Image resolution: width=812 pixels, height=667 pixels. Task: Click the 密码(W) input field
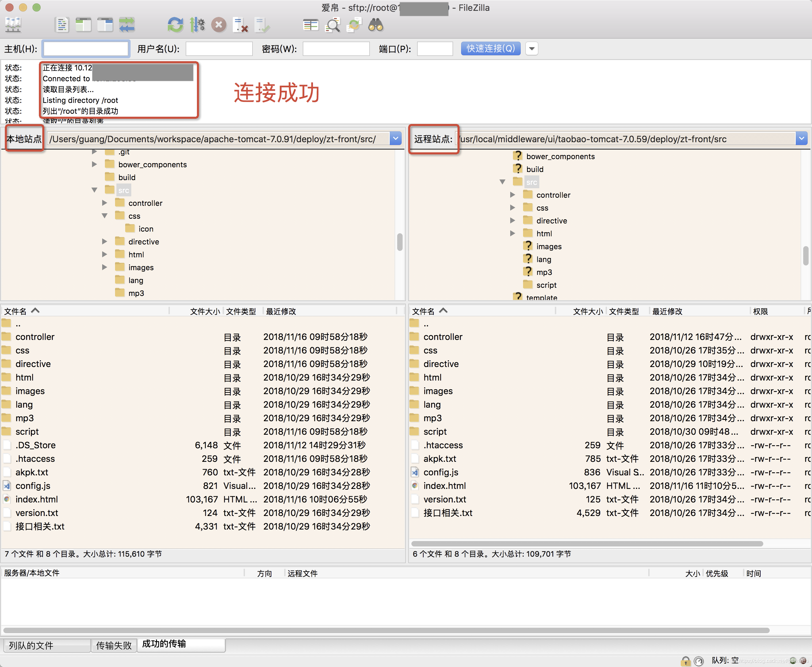(336, 49)
